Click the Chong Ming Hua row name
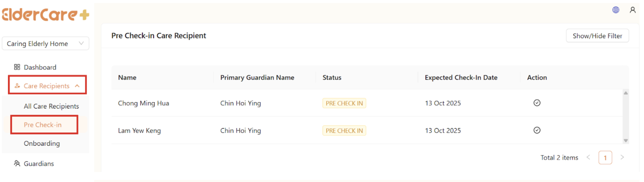The width and height of the screenshot is (644, 182). coord(143,103)
